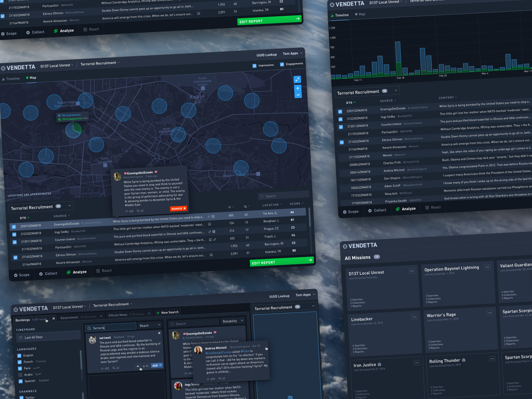This screenshot has width=532, height=399.
Task: Sort by CONTENT column in bar chart window
Action: pyautogui.click(x=448, y=98)
